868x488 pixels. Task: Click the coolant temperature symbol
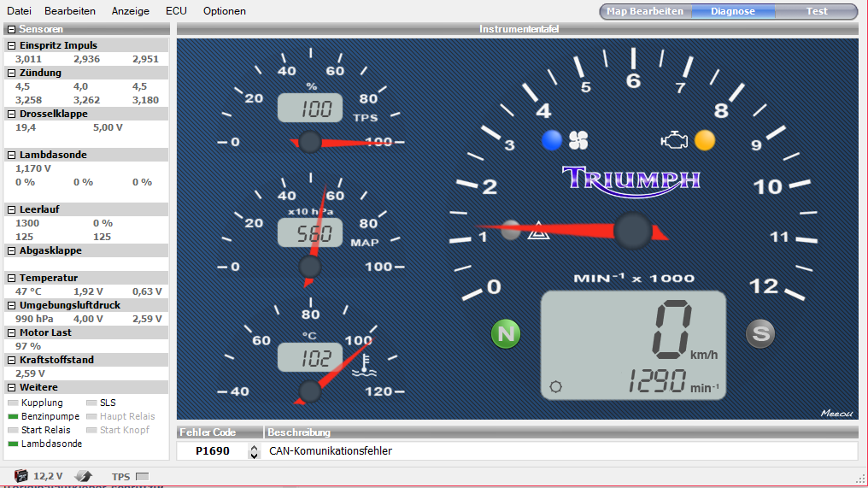[364, 366]
